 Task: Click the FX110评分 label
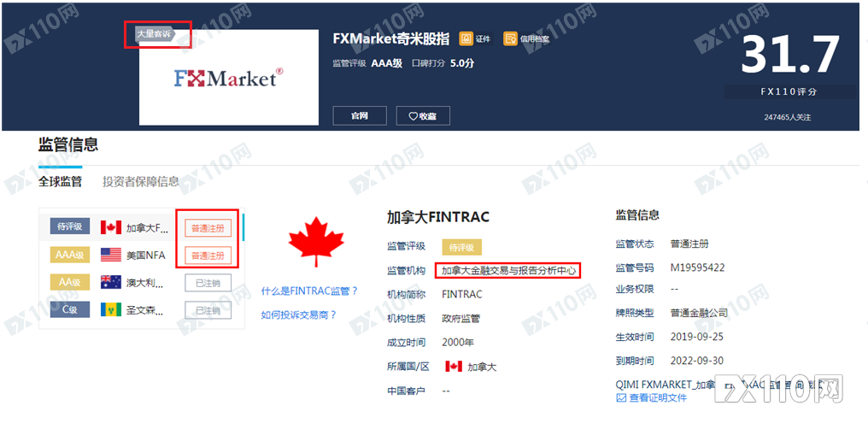coord(790,92)
